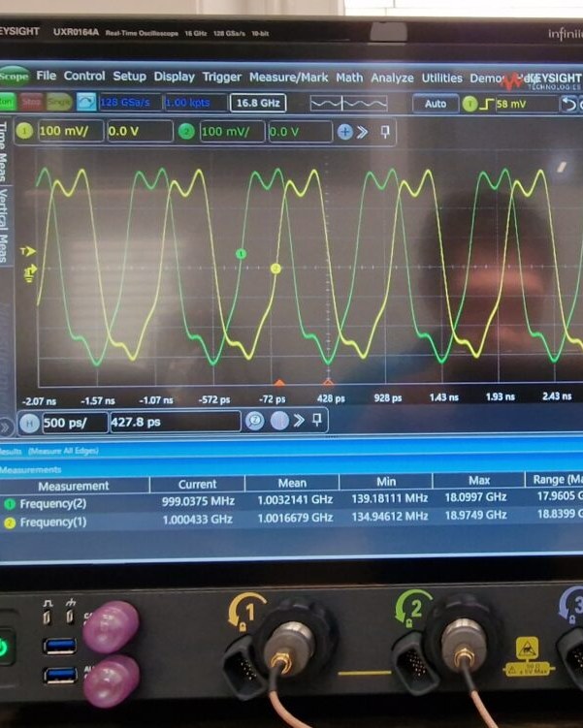583x728 pixels.
Task: Open the File menu
Action: (x=46, y=76)
